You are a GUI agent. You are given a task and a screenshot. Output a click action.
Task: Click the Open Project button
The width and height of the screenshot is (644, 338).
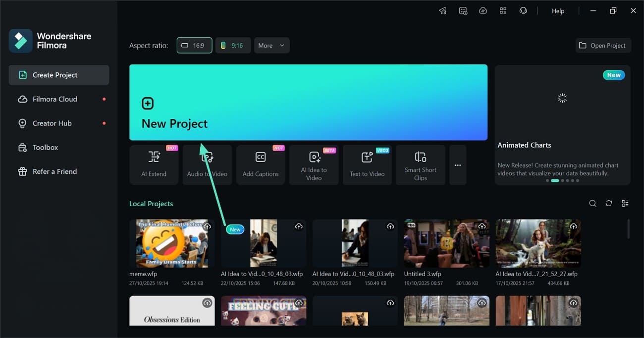(603, 45)
